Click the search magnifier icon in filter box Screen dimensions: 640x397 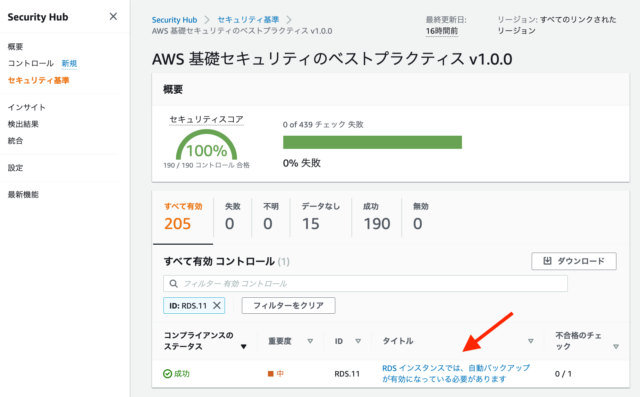tap(173, 284)
